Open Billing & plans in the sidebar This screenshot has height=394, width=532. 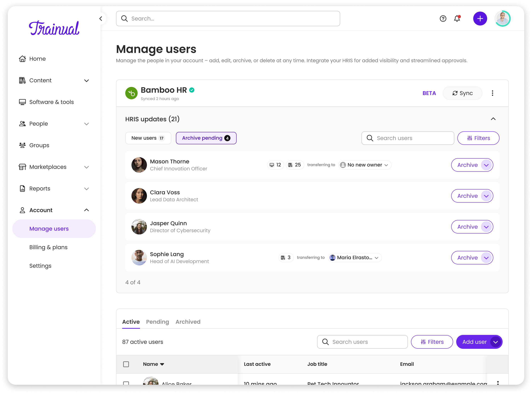pos(48,247)
